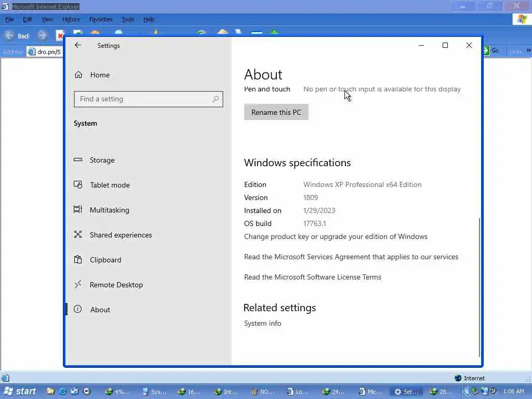The image size is (532, 399).
Task: Click the Go button next to address bar
Action: (x=490, y=51)
